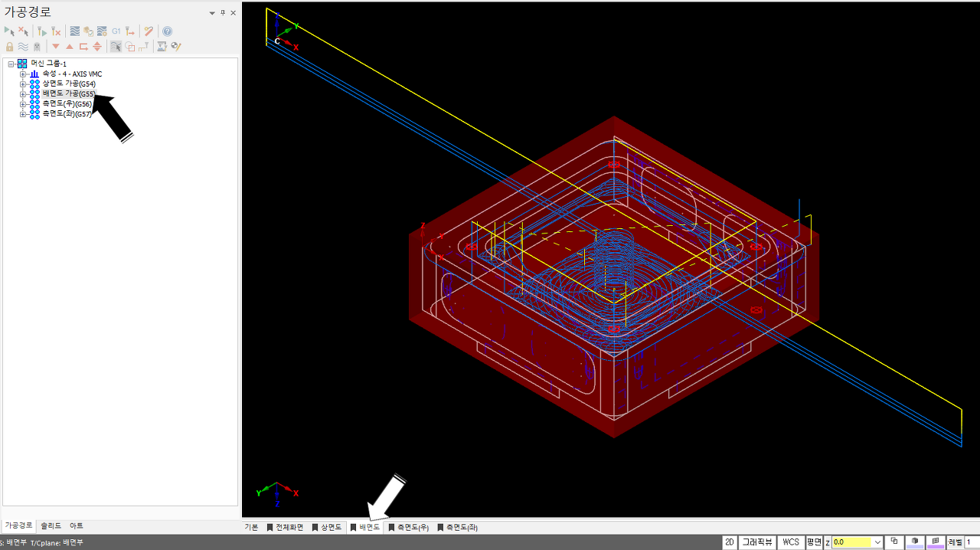Position insert arrow after specified operation
Screen dimensions: 980x550
point(83,47)
